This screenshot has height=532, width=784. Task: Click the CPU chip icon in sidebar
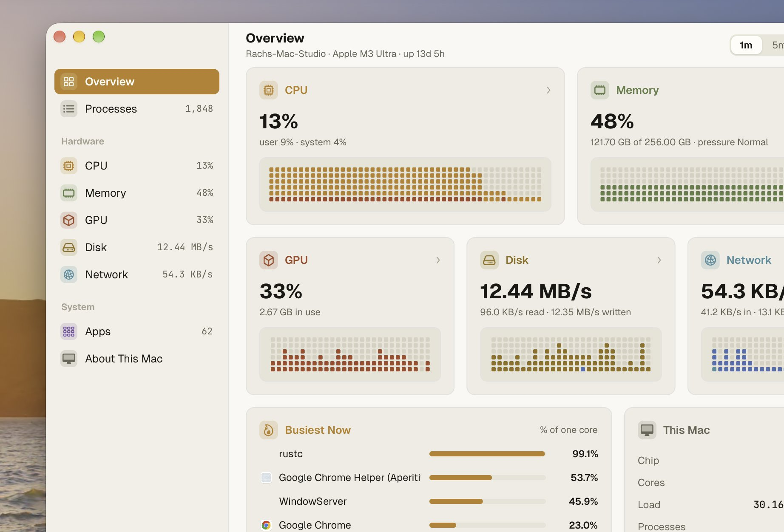click(x=69, y=166)
